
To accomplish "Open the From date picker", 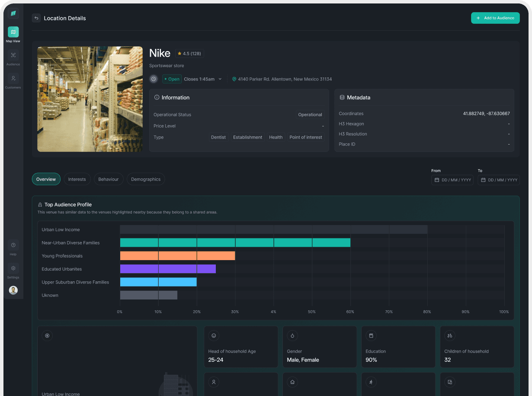I will (x=452, y=180).
